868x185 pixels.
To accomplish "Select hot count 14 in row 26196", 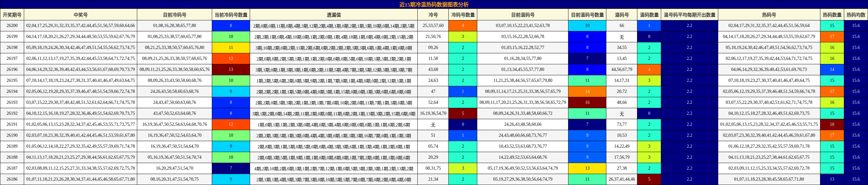I will pyautogui.click(x=832, y=69).
